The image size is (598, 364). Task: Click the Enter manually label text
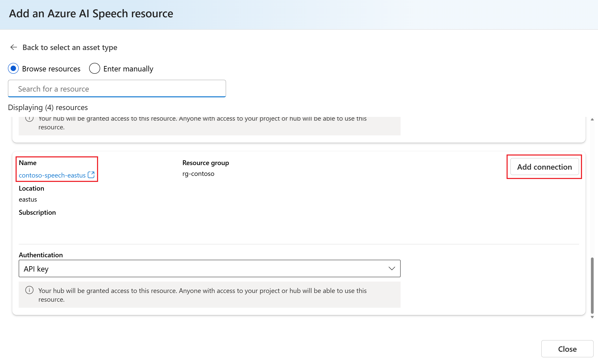[128, 69]
